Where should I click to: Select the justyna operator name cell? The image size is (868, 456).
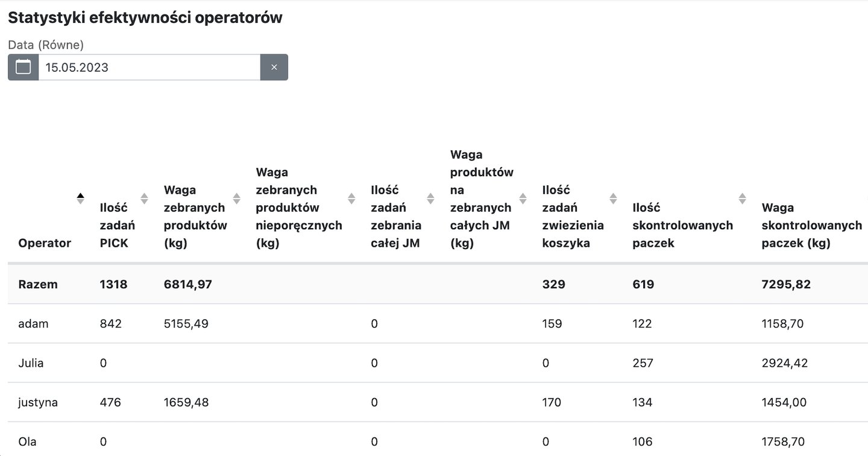[x=38, y=402]
